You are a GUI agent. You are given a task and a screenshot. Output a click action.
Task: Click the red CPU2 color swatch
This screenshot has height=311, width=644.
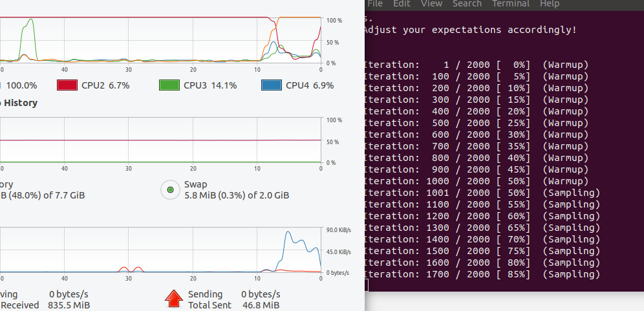[x=67, y=85]
